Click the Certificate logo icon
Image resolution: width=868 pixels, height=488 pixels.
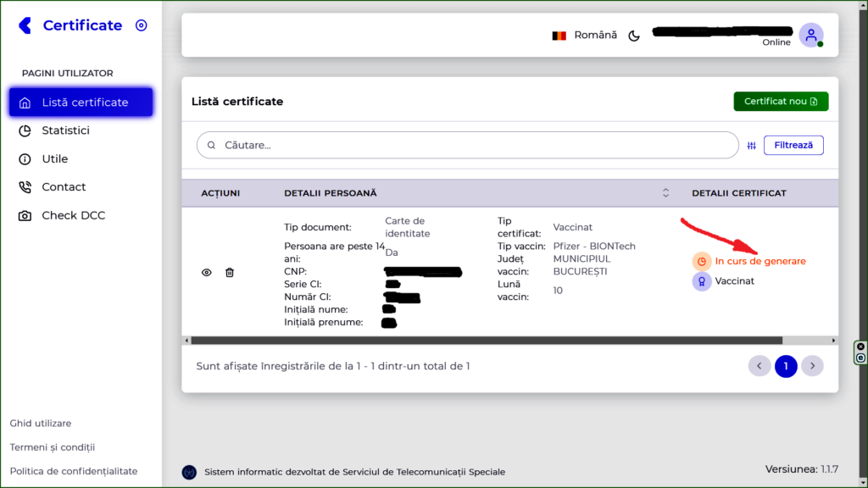[x=25, y=25]
